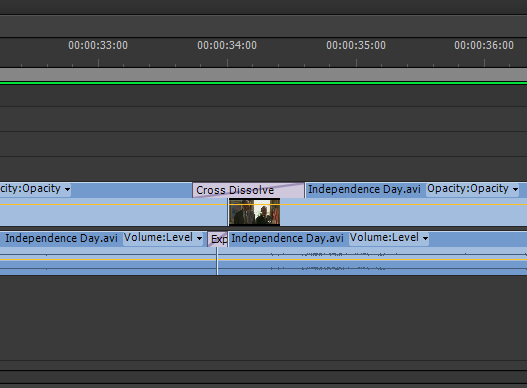Screen dimensions: 527x388
Task: Open the Volume:Level dropdown on the second audio clip
Action: point(389,238)
